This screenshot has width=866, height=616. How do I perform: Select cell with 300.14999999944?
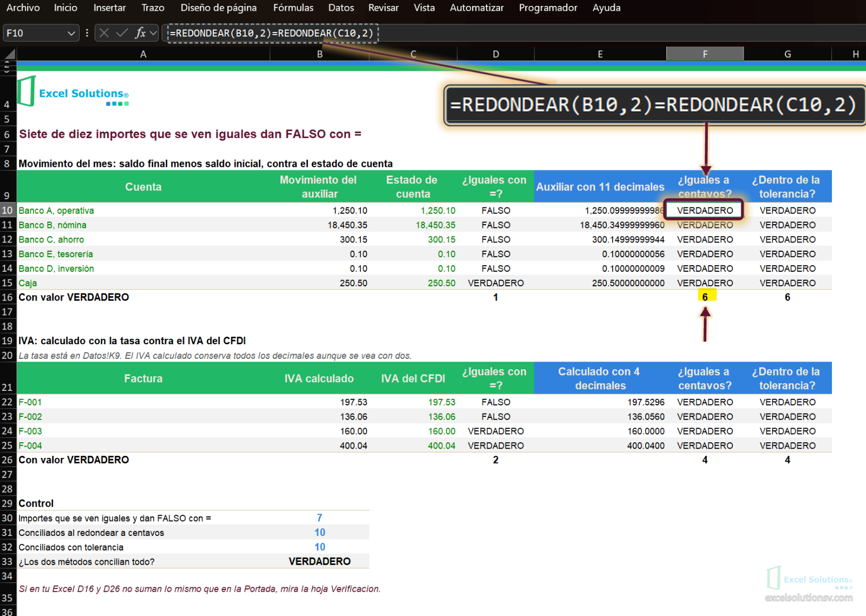click(600, 239)
